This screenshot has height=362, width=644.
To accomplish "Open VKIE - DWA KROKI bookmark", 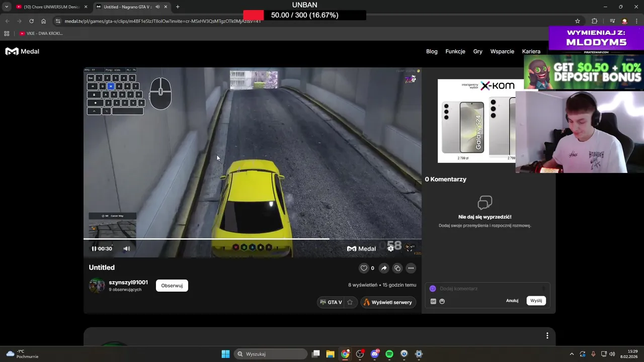I will [x=41, y=34].
